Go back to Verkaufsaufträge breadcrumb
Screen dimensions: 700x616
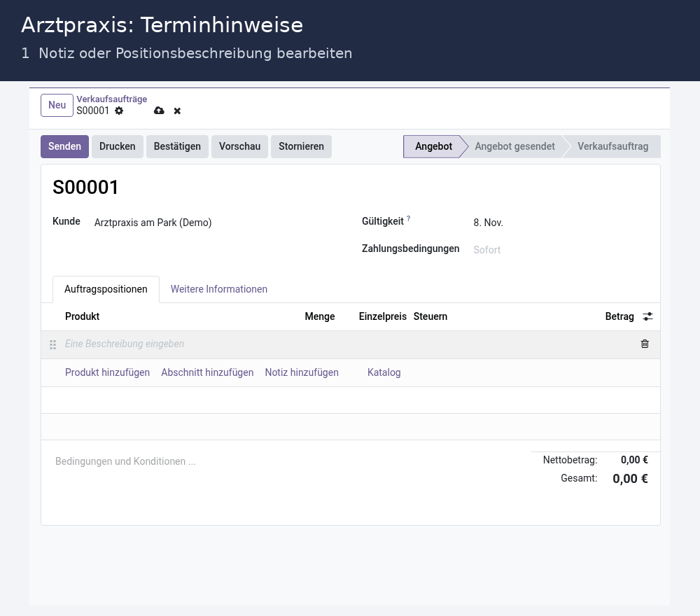pyautogui.click(x=111, y=99)
